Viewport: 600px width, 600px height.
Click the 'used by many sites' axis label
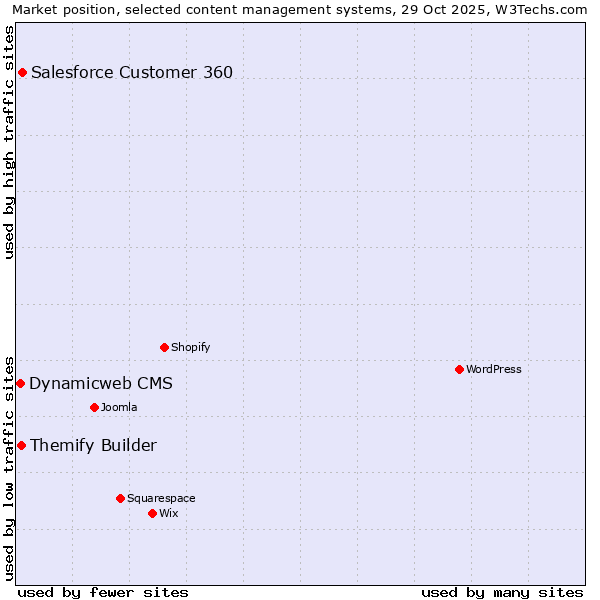(502, 592)
